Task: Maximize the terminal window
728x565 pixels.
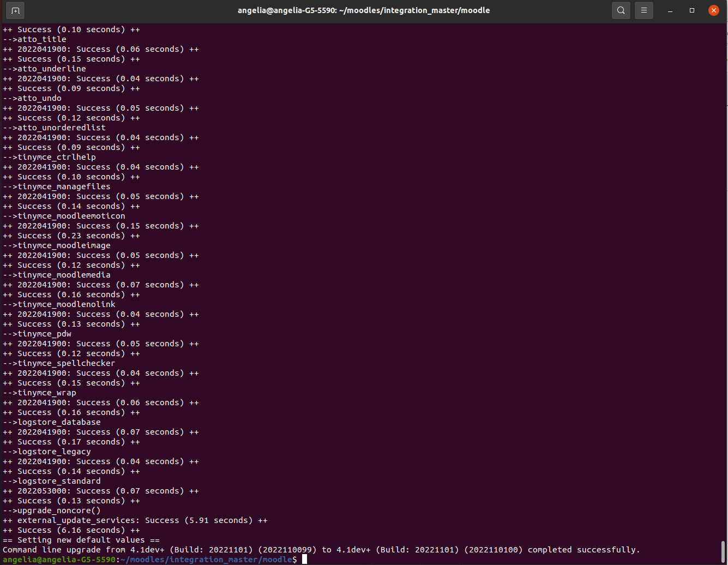Action: 692,10
